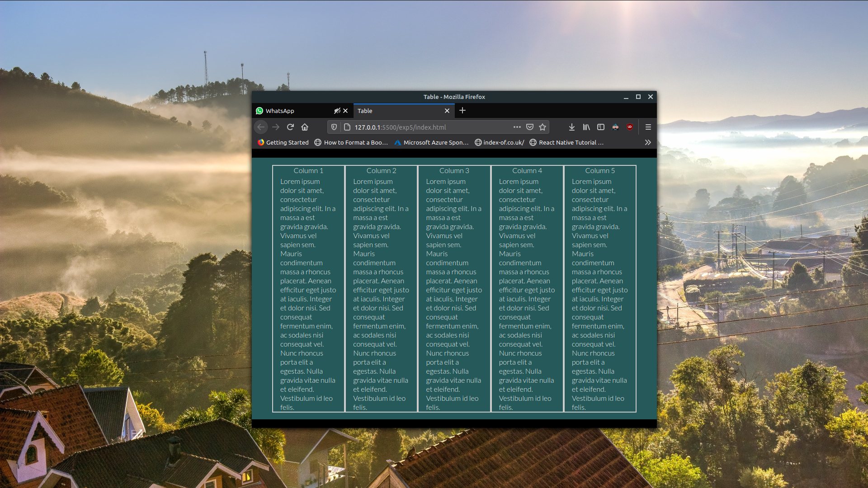Reload the current page
The width and height of the screenshot is (868, 488).
(x=290, y=127)
